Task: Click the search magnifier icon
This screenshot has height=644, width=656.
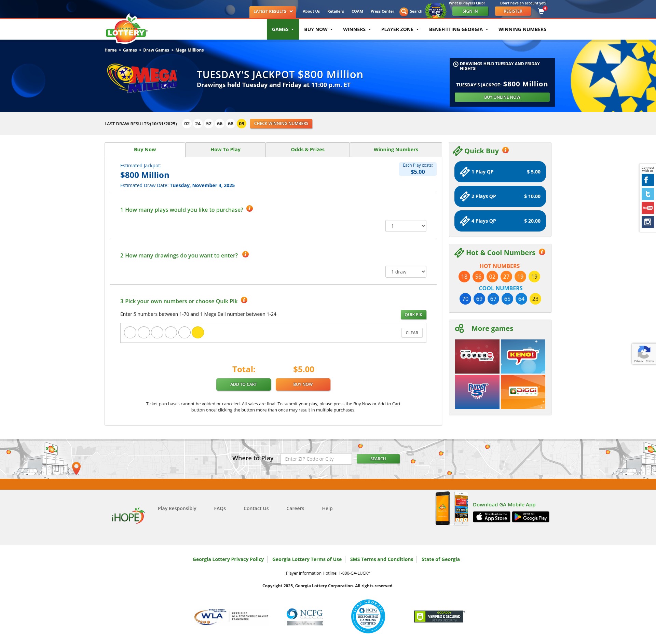Action: (x=404, y=12)
